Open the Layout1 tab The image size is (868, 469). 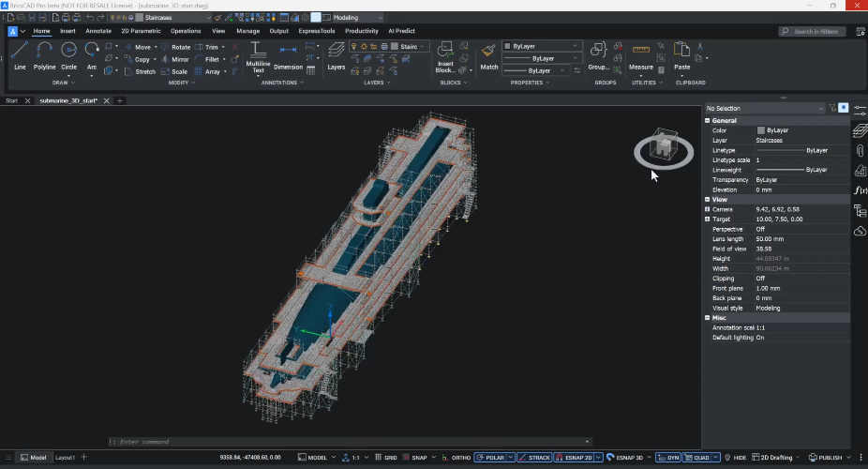65,458
